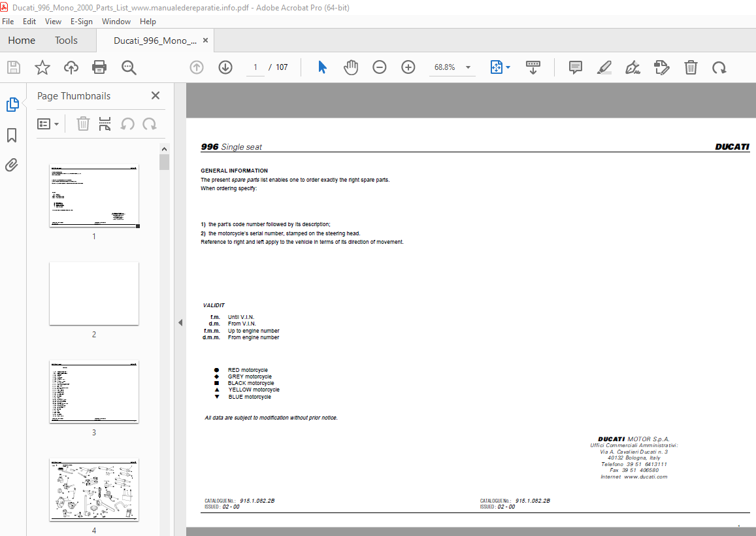756x536 pixels.
Task: Collapse the navigation pane arrow
Action: pyautogui.click(x=180, y=323)
